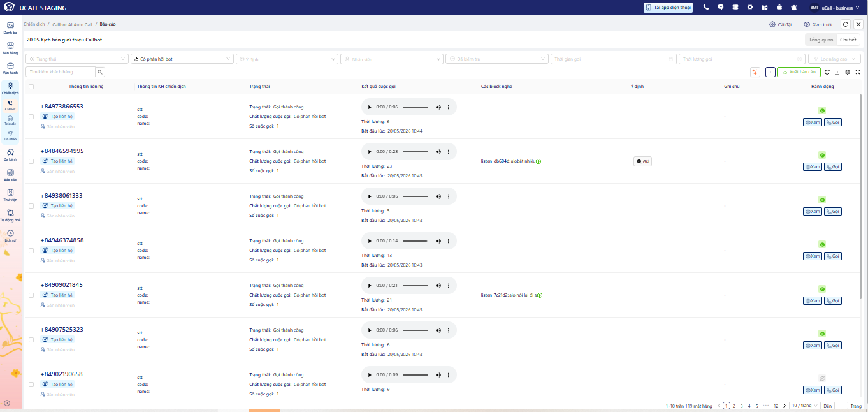The image size is (868, 412).
Task: Open the Nhân viên filter dropdown
Action: [392, 59]
